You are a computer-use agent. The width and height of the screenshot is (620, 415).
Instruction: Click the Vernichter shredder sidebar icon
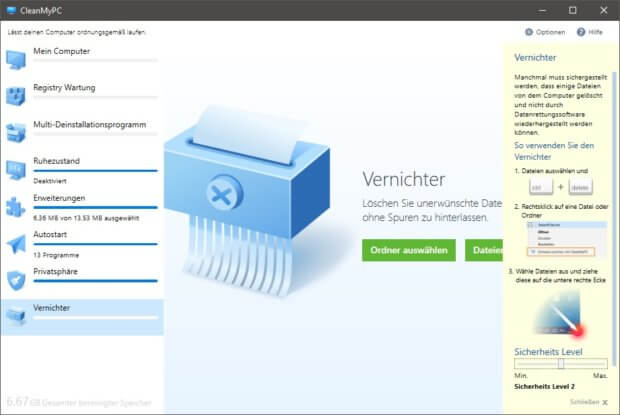(16, 316)
